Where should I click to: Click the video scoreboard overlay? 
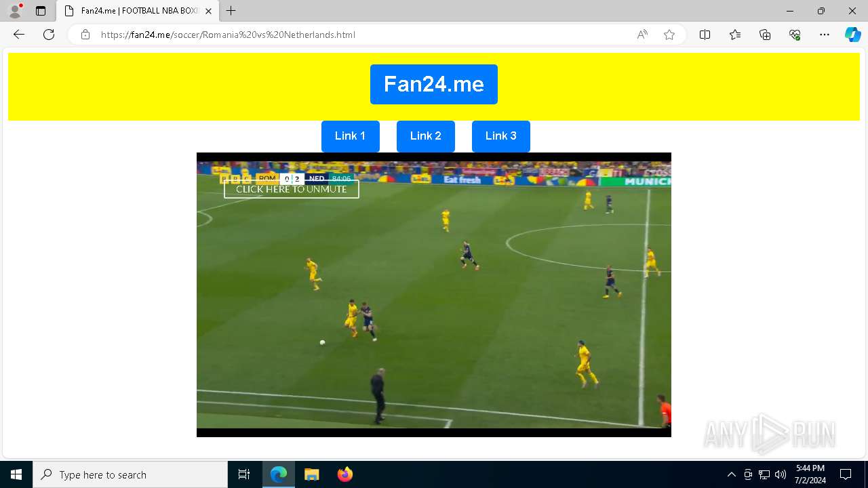click(287, 179)
